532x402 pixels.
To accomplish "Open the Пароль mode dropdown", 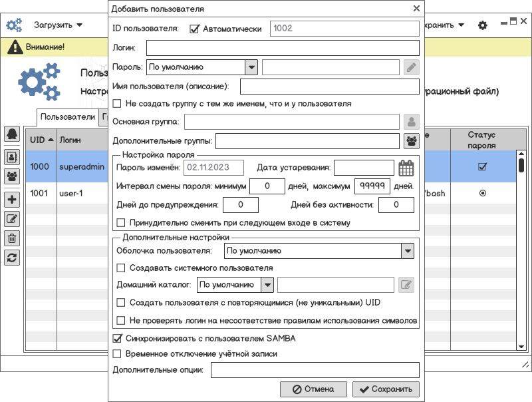I will tap(251, 67).
